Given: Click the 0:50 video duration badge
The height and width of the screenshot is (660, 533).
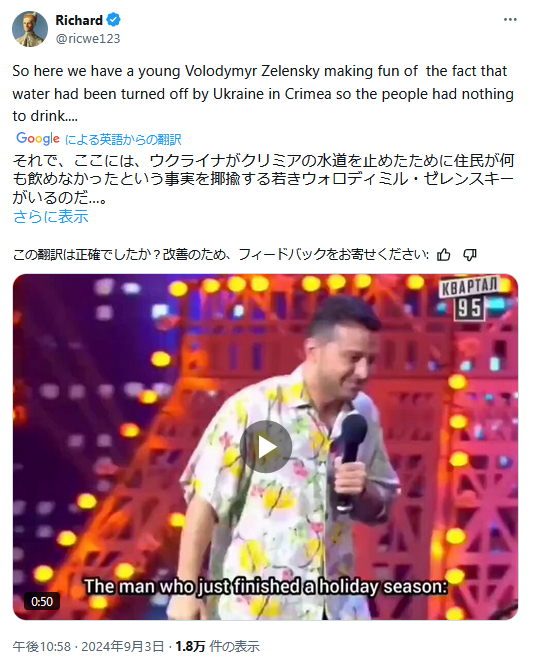Looking at the screenshot, I should [x=42, y=601].
